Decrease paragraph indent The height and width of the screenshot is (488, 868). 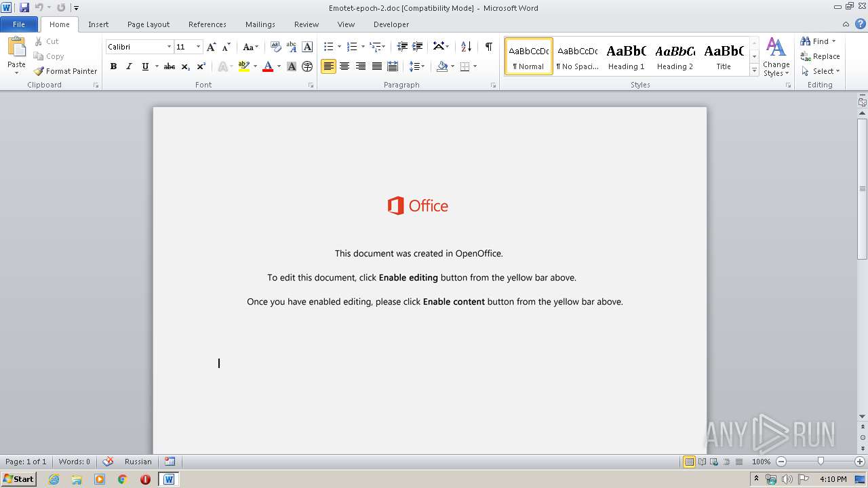coord(402,47)
